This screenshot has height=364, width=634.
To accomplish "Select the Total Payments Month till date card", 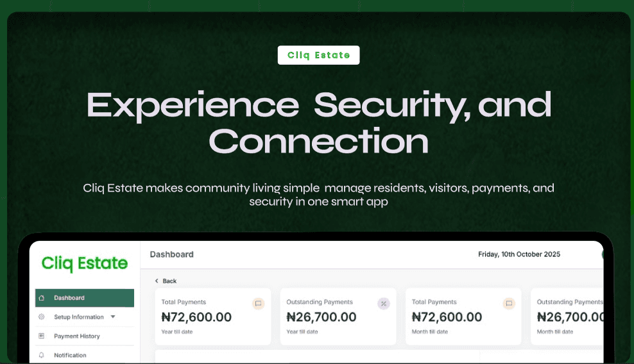I will tap(463, 317).
